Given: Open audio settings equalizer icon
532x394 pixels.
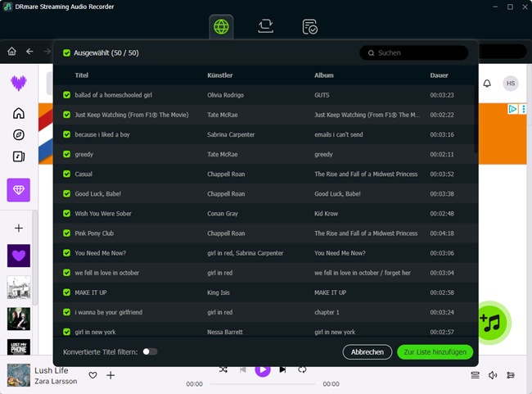Looking at the screenshot, I should point(511,375).
